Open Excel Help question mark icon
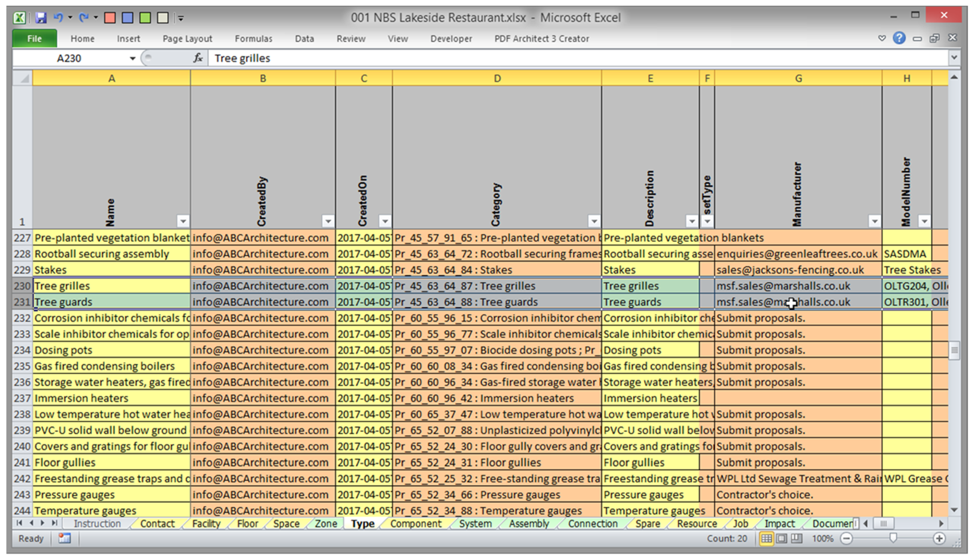Screen dimensions: 974x560 tap(899, 38)
